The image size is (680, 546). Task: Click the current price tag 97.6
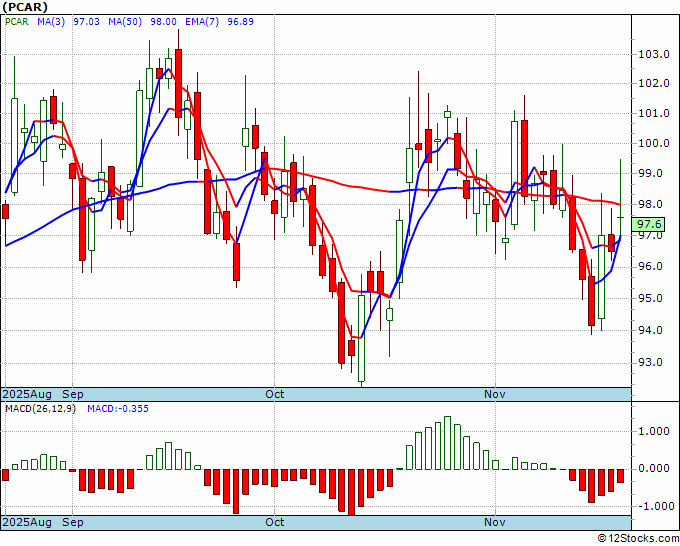click(649, 224)
